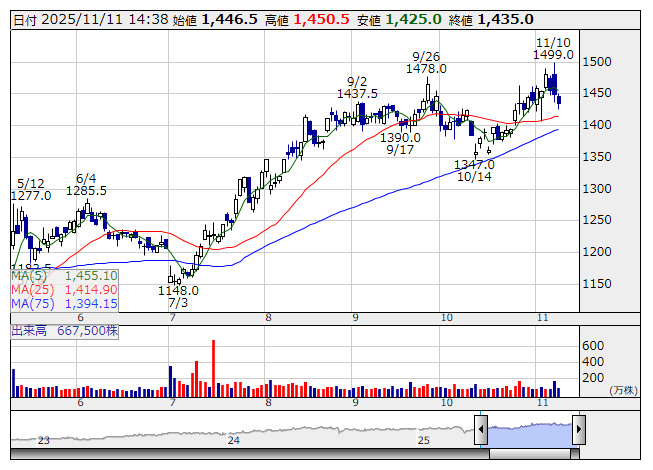Click the blue selected range in overview chart
The image size is (653, 470).
tap(530, 434)
